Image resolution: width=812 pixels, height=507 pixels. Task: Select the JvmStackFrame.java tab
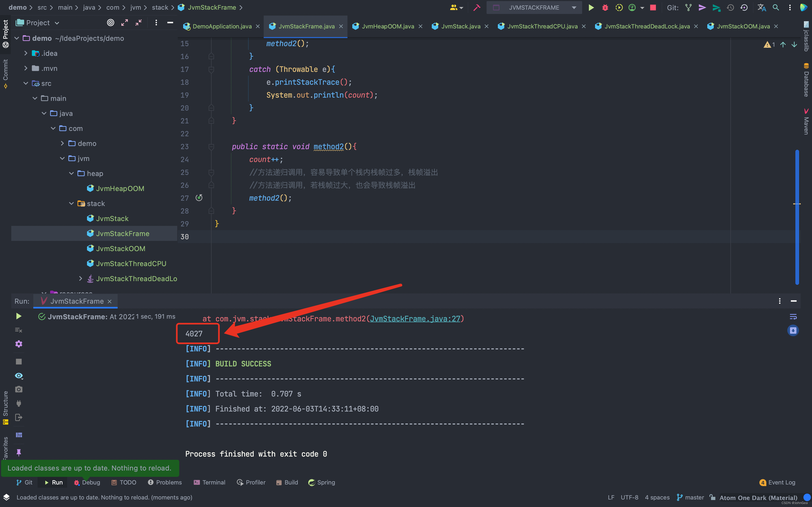click(x=306, y=26)
